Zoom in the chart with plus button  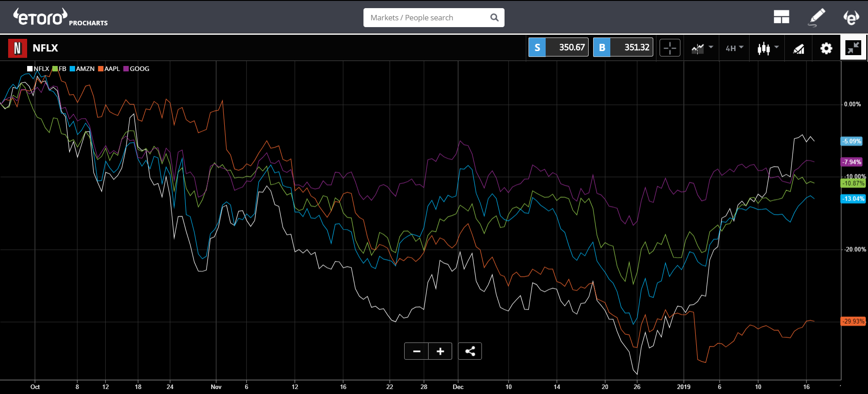(x=440, y=351)
